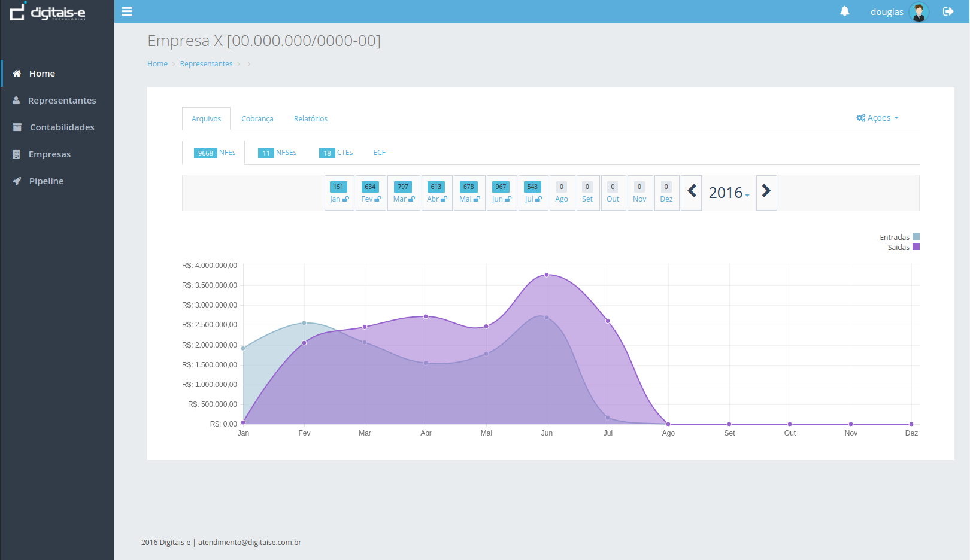970x560 pixels.
Task: Open Contabilidades in the sidebar
Action: point(62,127)
